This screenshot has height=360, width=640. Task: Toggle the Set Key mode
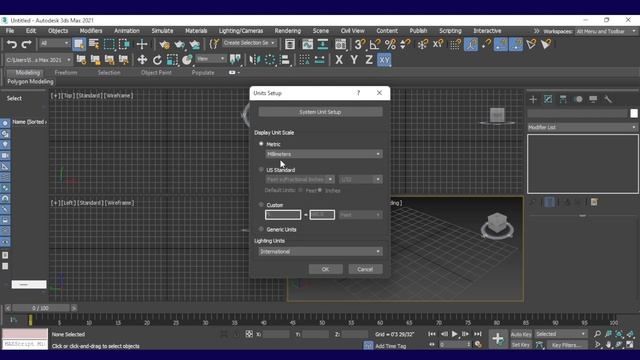point(521,345)
